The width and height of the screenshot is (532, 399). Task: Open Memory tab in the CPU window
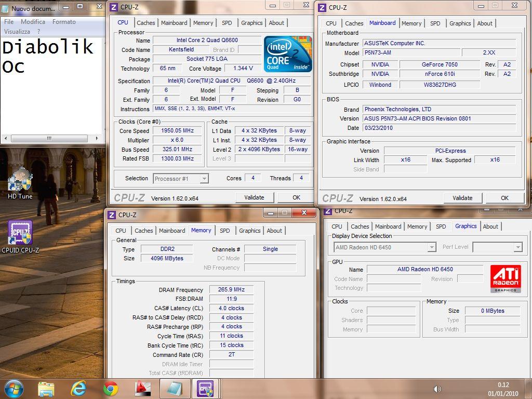pyautogui.click(x=203, y=23)
